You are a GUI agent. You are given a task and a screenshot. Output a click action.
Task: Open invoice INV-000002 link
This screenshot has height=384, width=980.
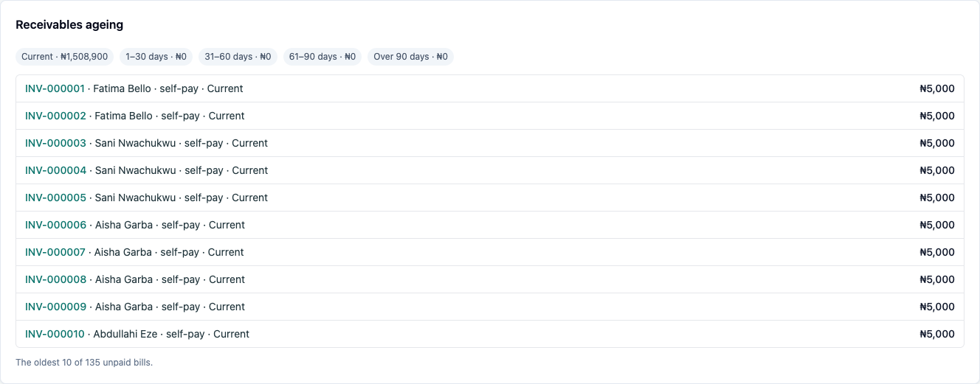coord(55,116)
